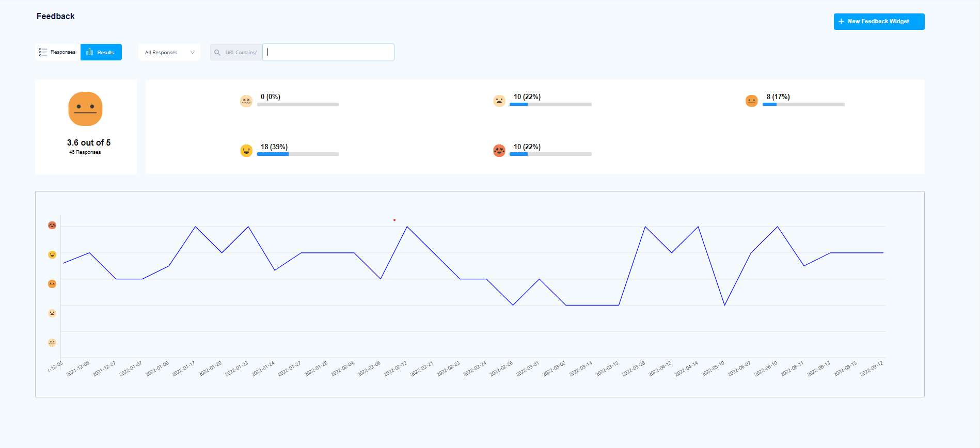Image resolution: width=980 pixels, height=448 pixels.
Task: Click the dizzy face emoji on chart axis
Action: pos(52,342)
